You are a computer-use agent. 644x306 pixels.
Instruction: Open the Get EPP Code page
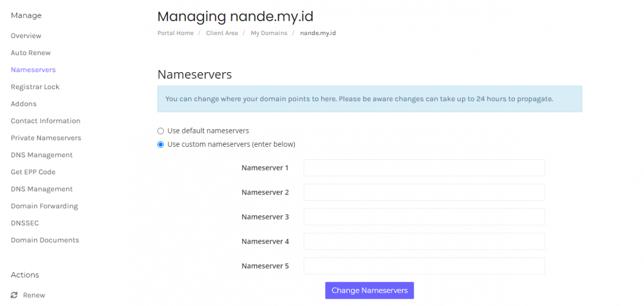coord(33,172)
